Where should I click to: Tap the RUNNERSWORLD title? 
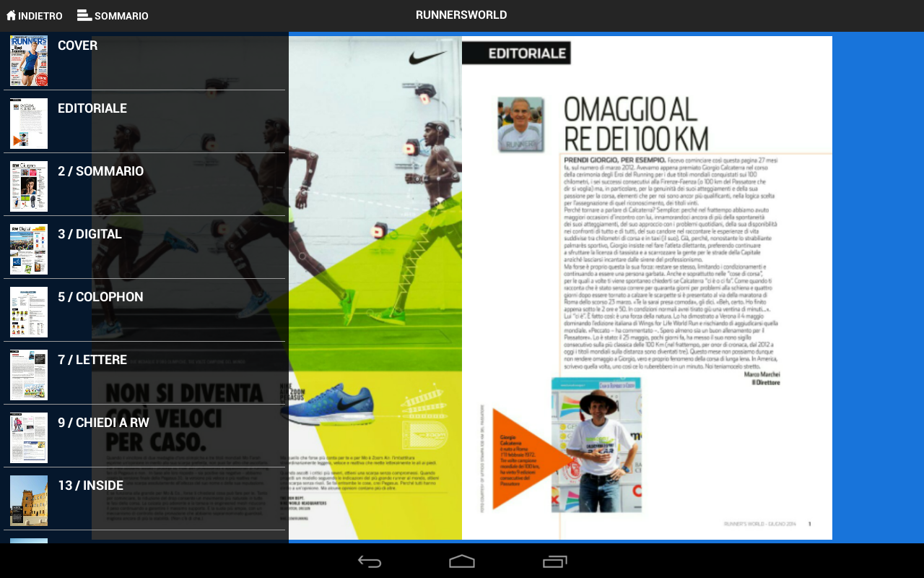point(461,15)
